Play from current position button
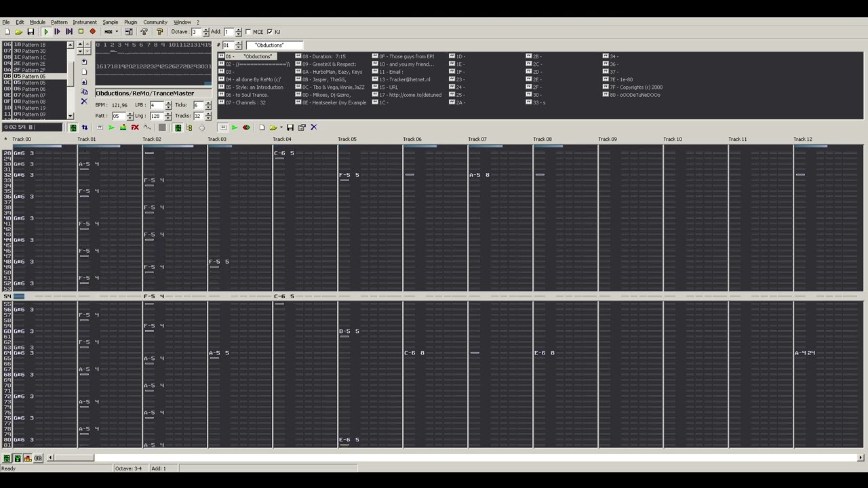This screenshot has height=488, width=868. tap(69, 32)
